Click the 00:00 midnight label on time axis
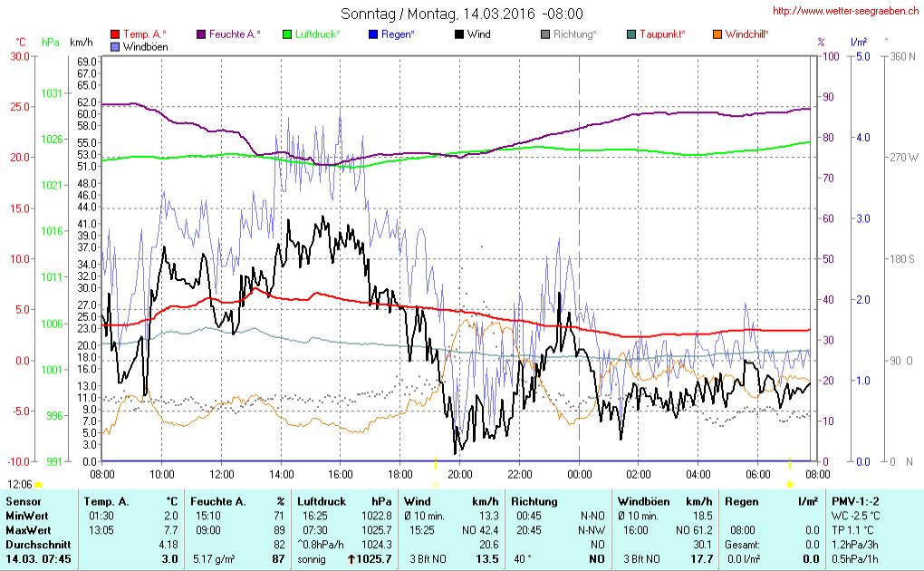 tap(579, 474)
